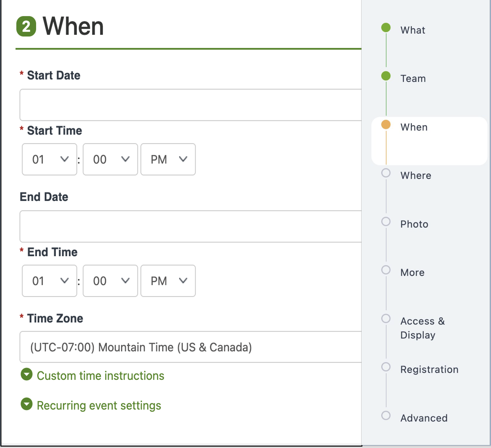The width and height of the screenshot is (491, 448).
Task: Open the Start Time hour dropdown
Action: (x=49, y=159)
